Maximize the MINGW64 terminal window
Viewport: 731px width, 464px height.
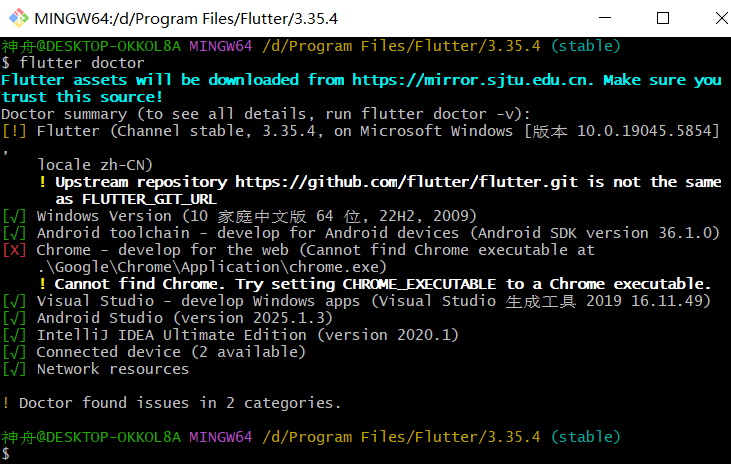(x=662, y=18)
